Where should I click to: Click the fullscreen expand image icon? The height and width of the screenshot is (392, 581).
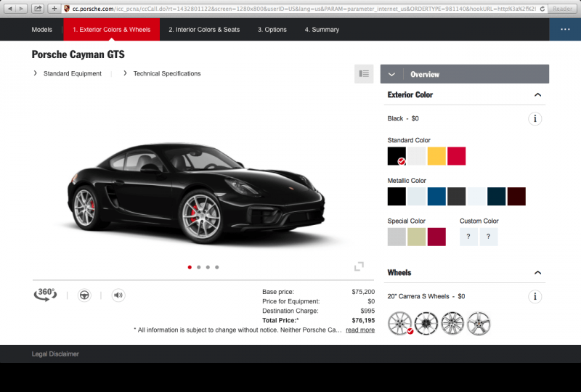(x=359, y=266)
